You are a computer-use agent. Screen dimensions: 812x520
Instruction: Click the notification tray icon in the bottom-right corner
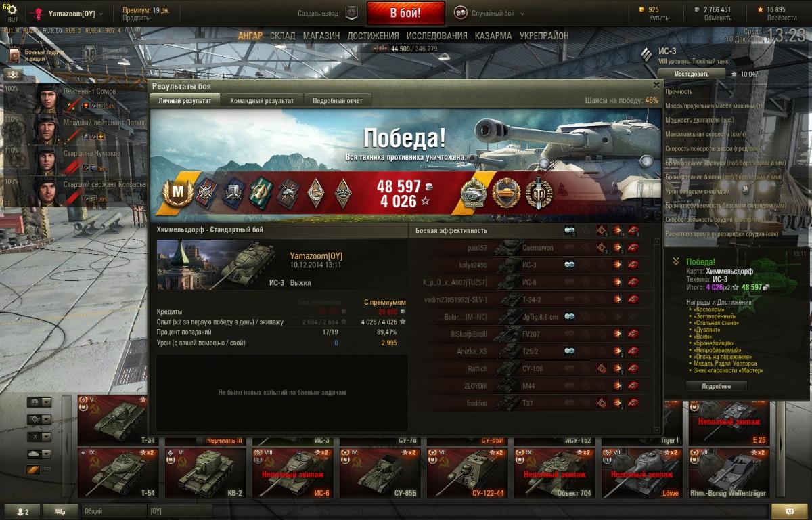(790, 512)
